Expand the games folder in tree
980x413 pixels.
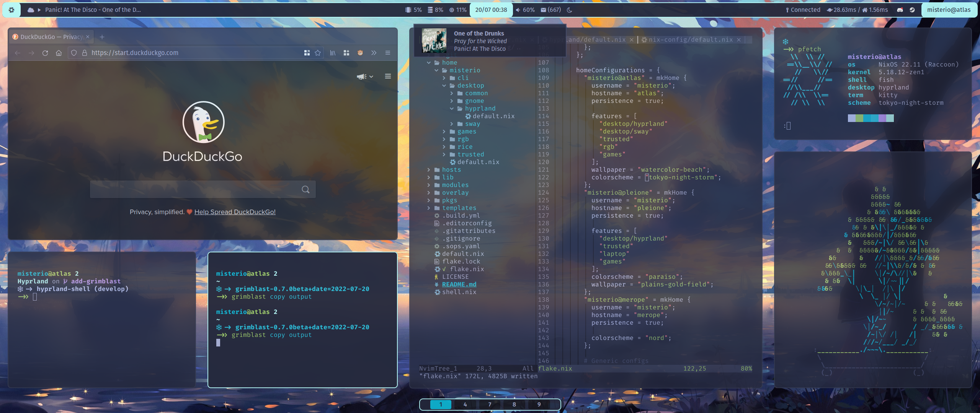466,132
